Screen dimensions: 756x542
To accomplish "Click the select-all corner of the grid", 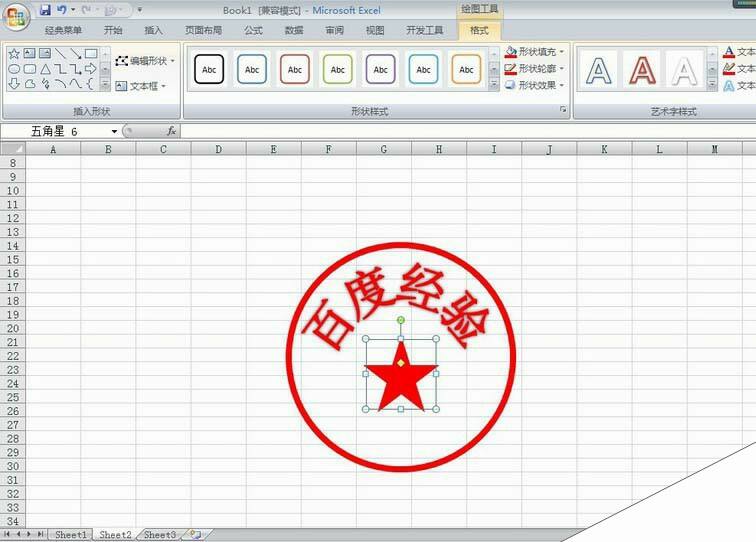I will 13,149.
